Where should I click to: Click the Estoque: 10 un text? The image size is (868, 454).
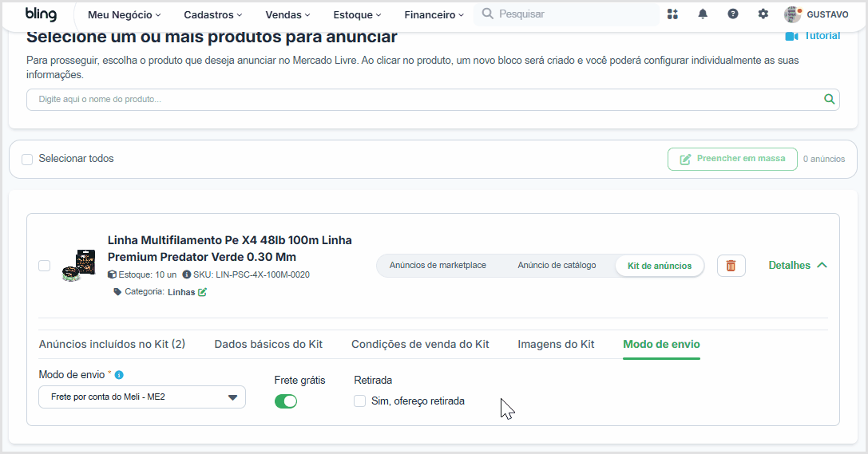[x=147, y=274]
